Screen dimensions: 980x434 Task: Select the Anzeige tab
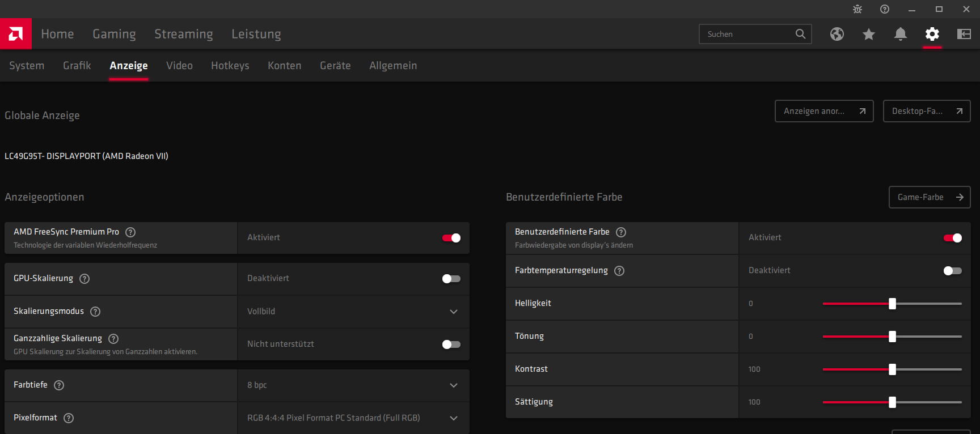click(129, 66)
